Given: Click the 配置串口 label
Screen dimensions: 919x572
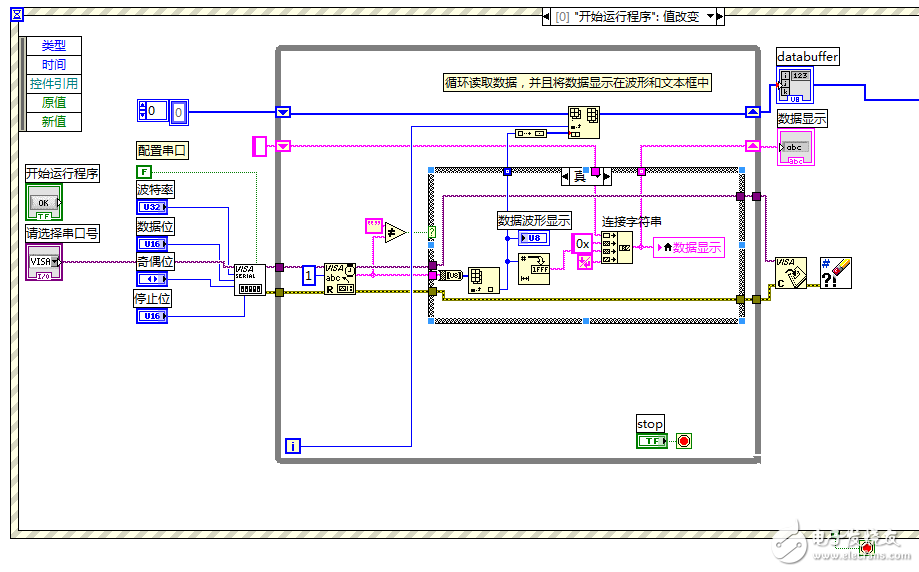Looking at the screenshot, I should coord(162,151).
